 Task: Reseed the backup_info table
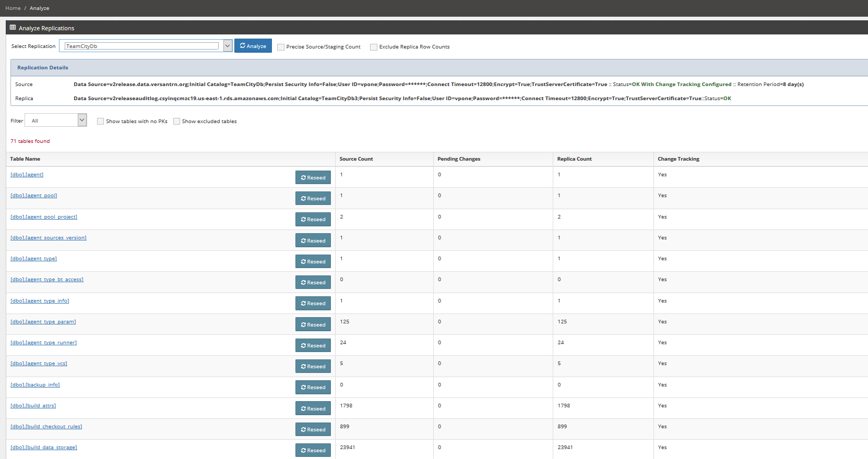pos(313,387)
